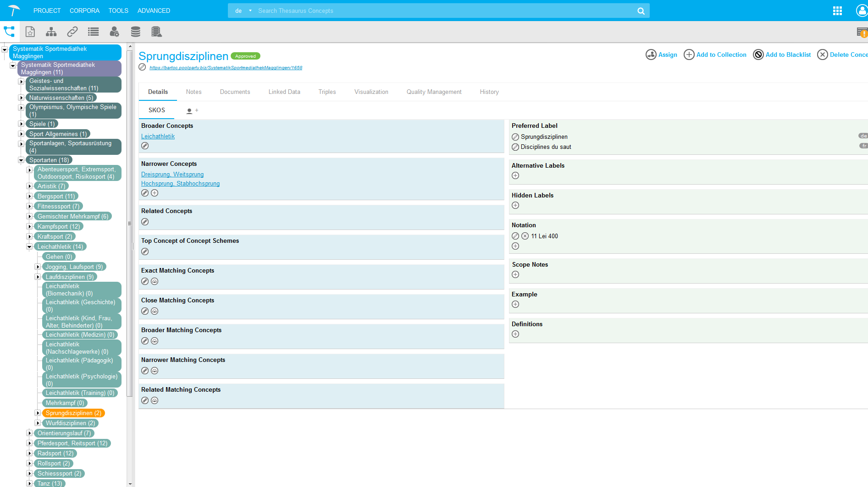
Task: Click the starred document toolbar icon
Action: [30, 32]
